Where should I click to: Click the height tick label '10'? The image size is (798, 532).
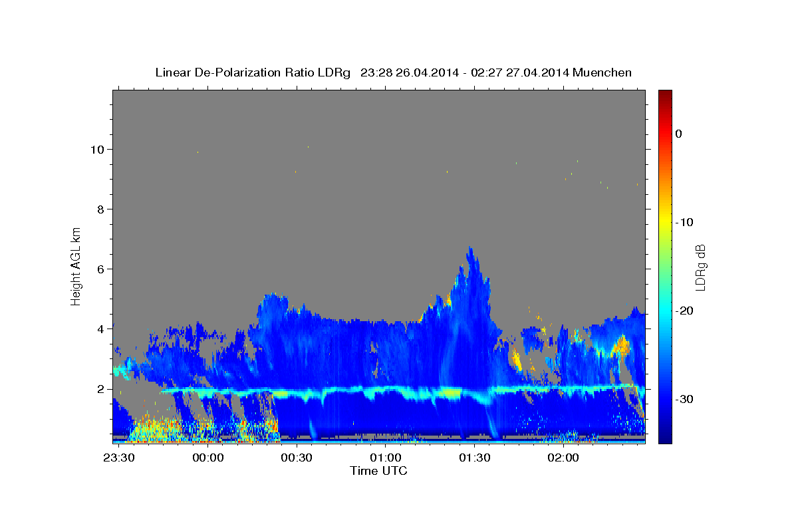[x=98, y=150]
